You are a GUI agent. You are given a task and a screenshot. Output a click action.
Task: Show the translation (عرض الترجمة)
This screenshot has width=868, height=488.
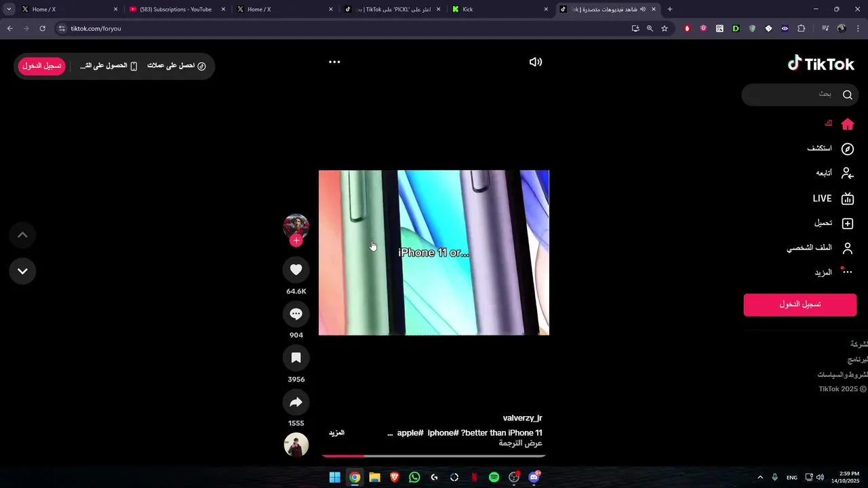(x=521, y=443)
